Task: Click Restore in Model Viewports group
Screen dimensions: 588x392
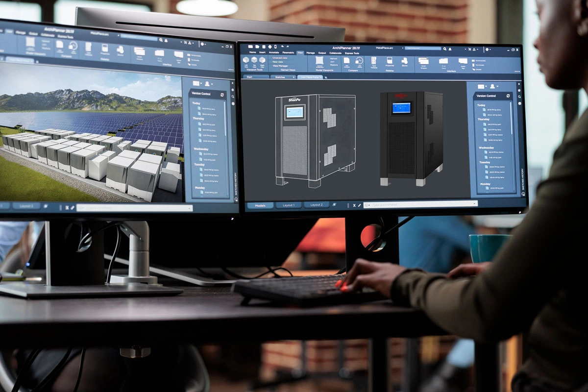Action: point(334,65)
